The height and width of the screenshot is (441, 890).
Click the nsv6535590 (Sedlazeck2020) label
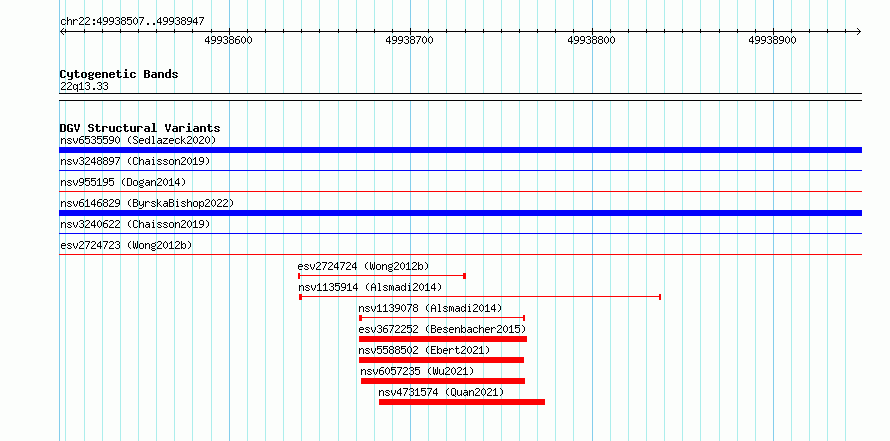[x=138, y=140]
